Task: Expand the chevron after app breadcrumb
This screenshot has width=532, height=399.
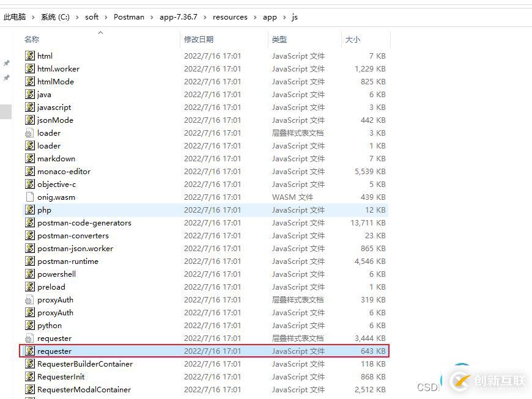Action: click(284, 17)
